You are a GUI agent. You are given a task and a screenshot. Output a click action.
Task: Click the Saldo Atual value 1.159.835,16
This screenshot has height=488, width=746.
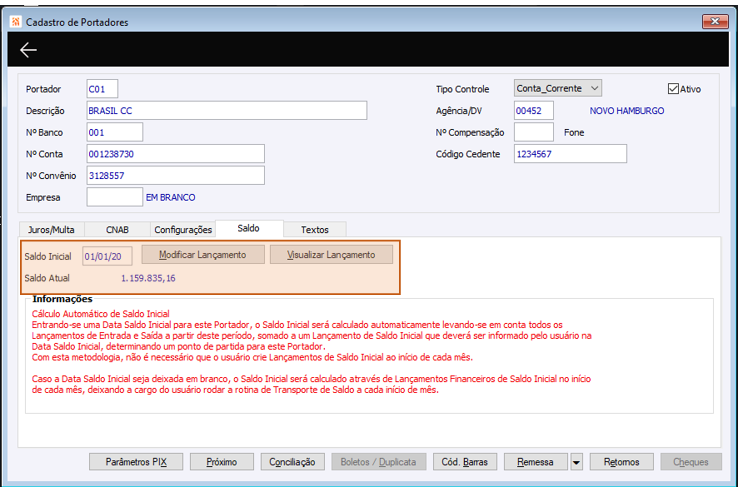click(x=148, y=278)
